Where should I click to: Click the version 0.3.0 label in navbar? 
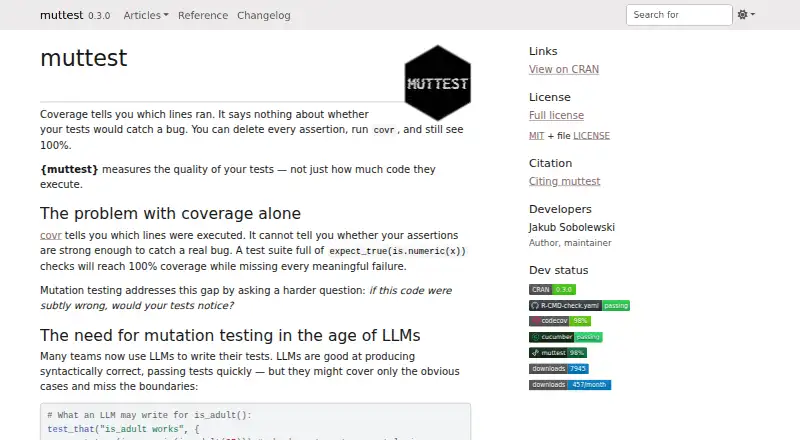pyautogui.click(x=99, y=16)
